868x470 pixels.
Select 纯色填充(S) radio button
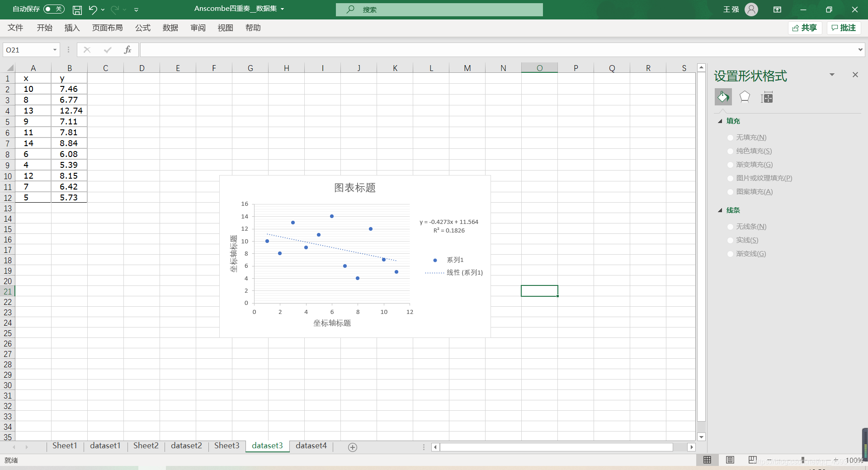730,151
